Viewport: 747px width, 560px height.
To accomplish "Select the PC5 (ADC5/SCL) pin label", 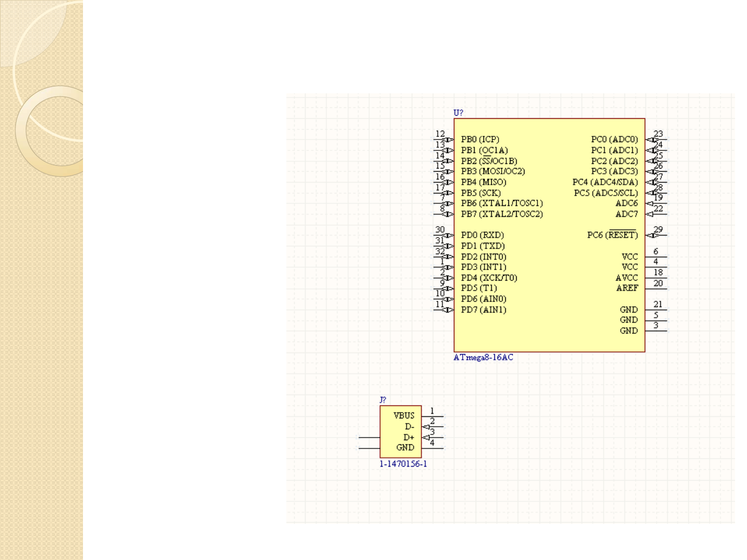I will click(x=606, y=193).
